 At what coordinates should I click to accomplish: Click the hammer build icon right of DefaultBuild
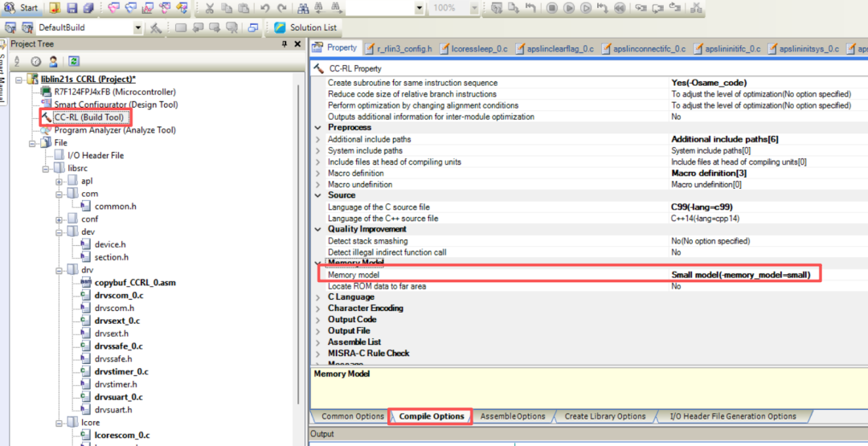click(156, 27)
